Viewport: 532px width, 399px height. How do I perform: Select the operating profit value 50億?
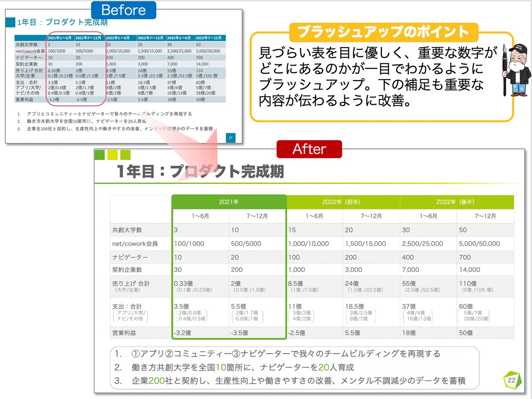(x=466, y=333)
